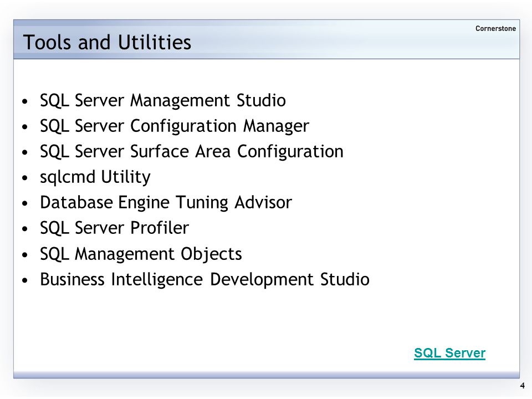Click the Cornerstone label in the header
532x399 pixels.
(x=495, y=28)
